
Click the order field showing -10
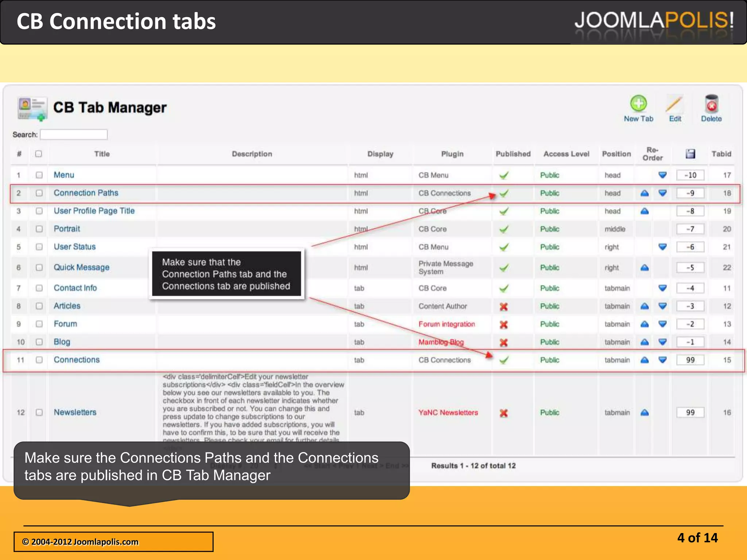pyautogui.click(x=690, y=175)
